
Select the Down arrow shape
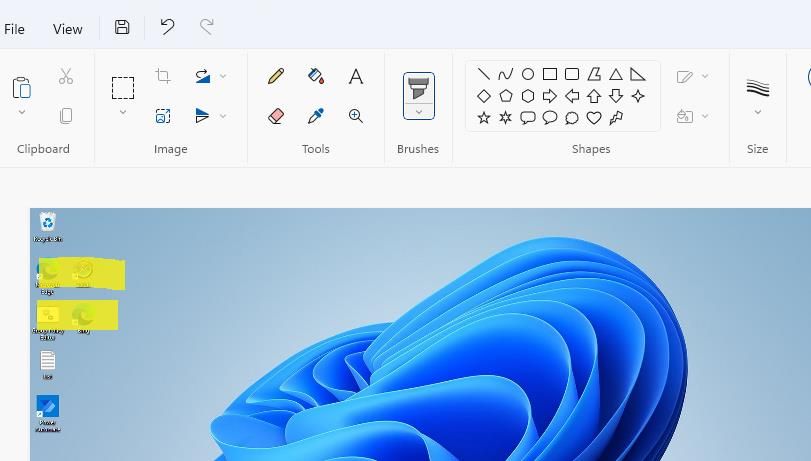[x=615, y=96]
